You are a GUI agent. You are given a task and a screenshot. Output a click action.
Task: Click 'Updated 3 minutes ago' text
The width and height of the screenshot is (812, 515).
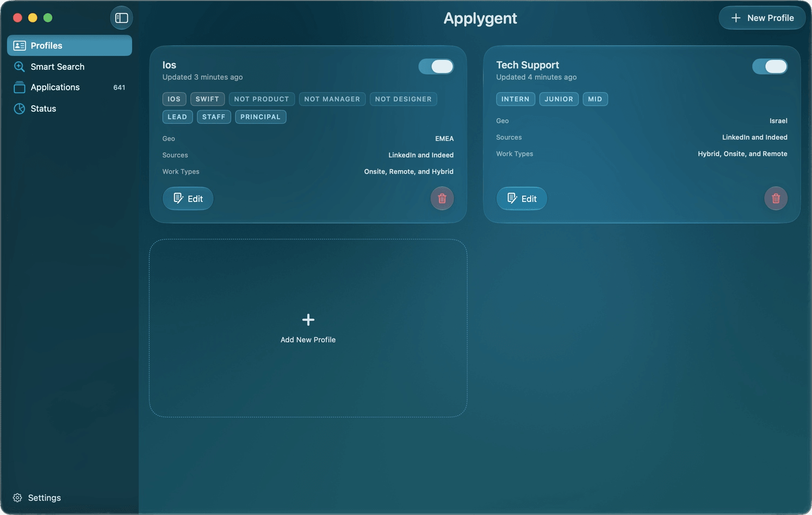[x=202, y=77]
